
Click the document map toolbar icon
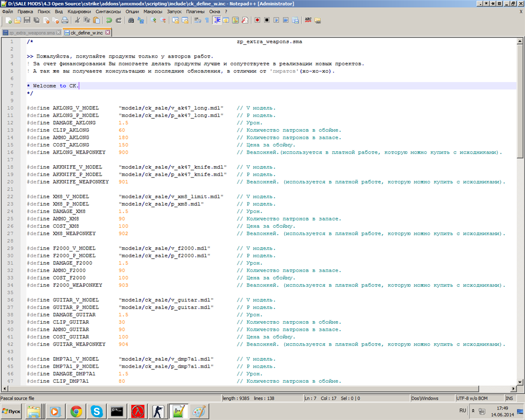[x=235, y=21]
